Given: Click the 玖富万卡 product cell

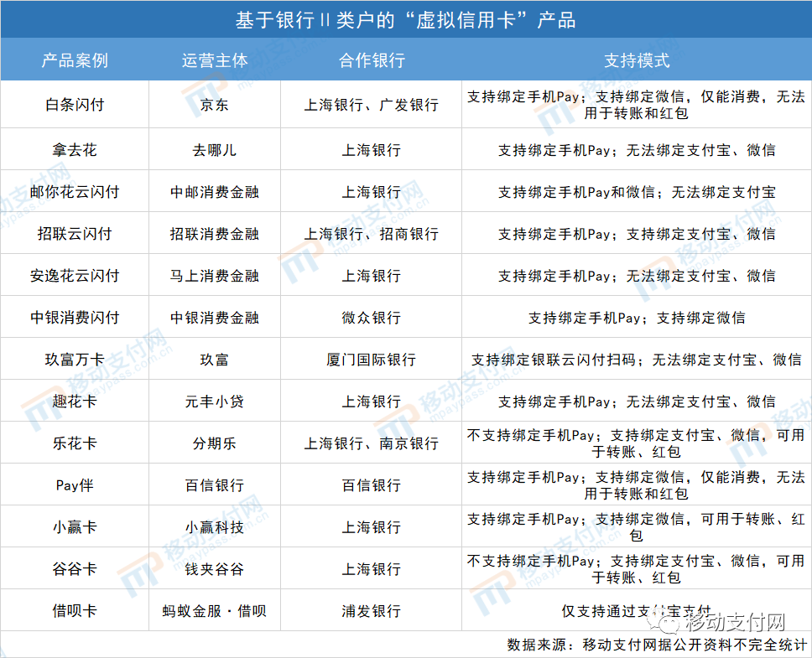Looking at the screenshot, I should point(75,360).
